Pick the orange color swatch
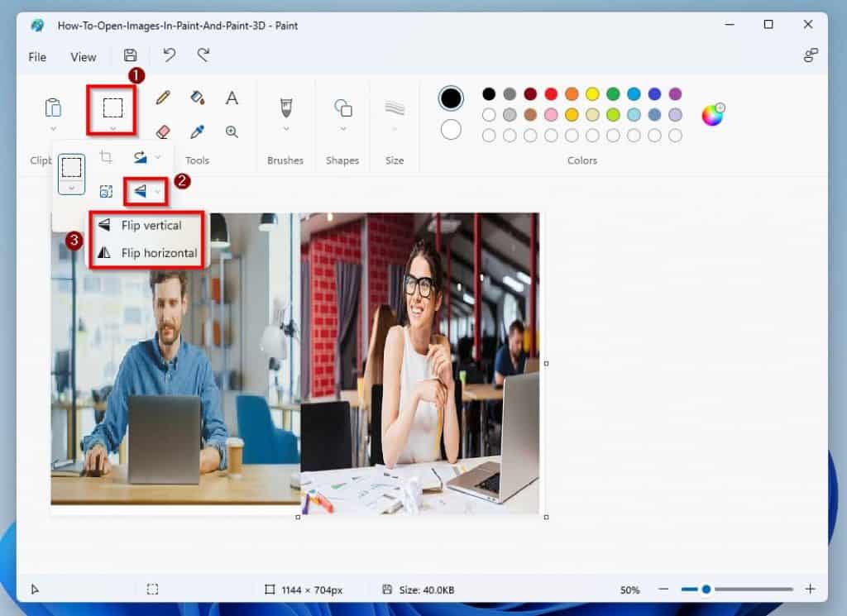 (x=572, y=94)
